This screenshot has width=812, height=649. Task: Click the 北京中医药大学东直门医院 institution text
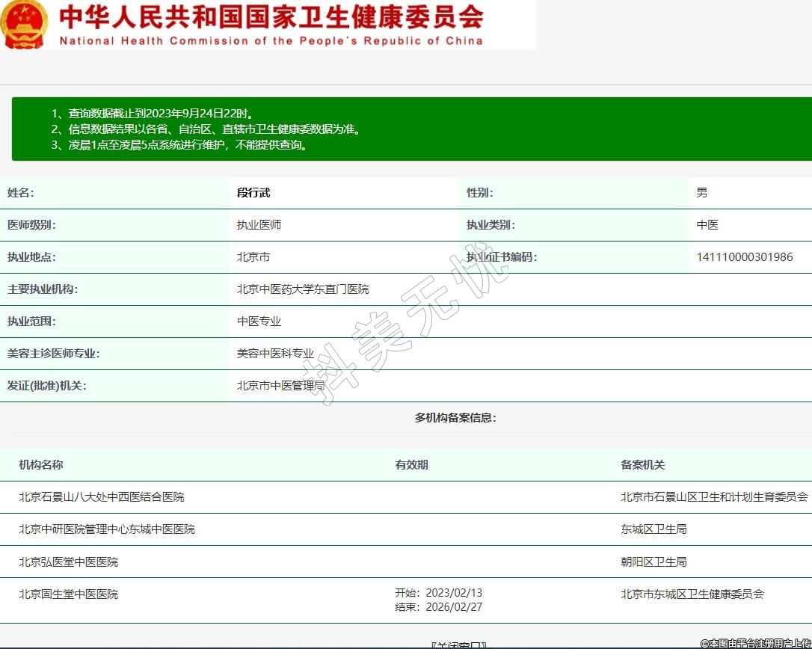[303, 289]
